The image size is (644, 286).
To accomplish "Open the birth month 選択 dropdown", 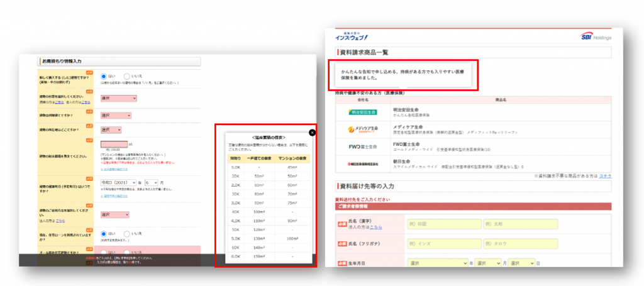I will coord(488,263).
